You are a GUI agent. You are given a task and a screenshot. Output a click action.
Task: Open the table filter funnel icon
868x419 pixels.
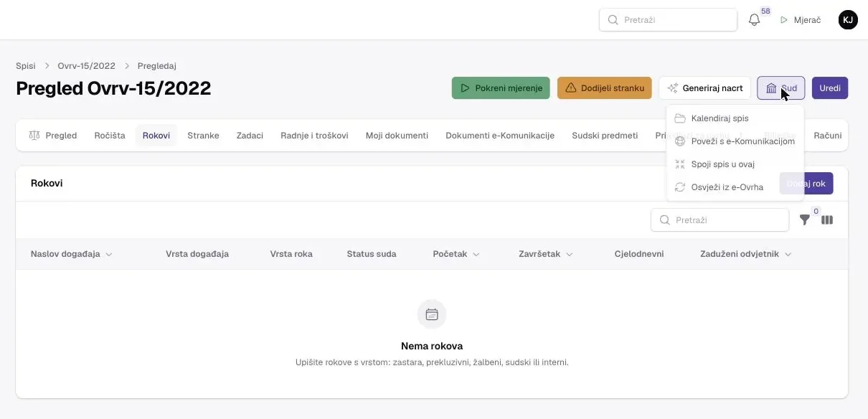pyautogui.click(x=805, y=220)
